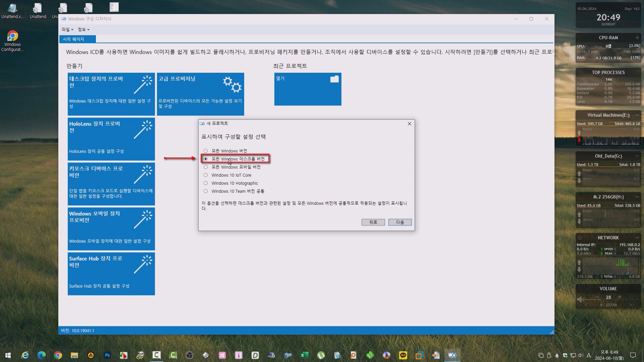Click the gears icon on 고급 프로비저닝 tile
644x362 pixels.
tap(232, 84)
